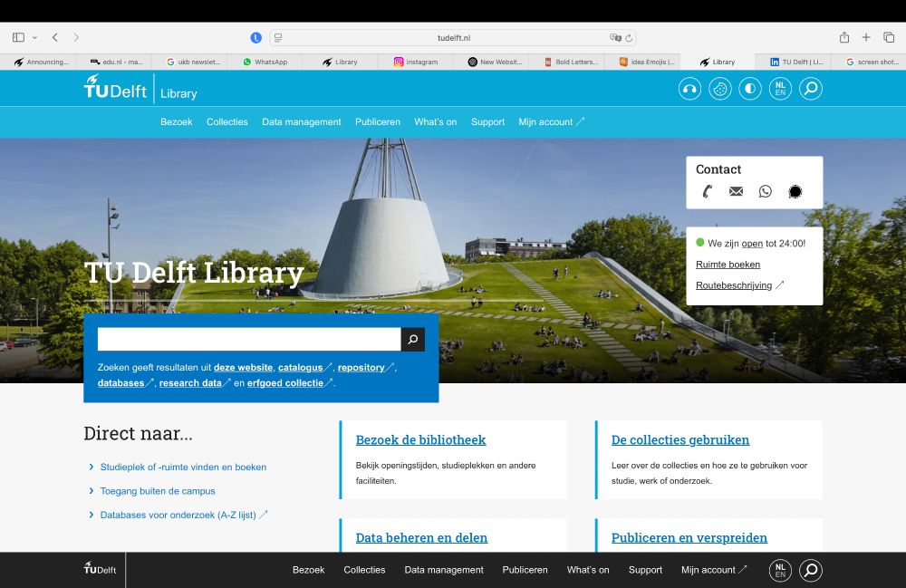Go forward to the next page

(x=76, y=37)
